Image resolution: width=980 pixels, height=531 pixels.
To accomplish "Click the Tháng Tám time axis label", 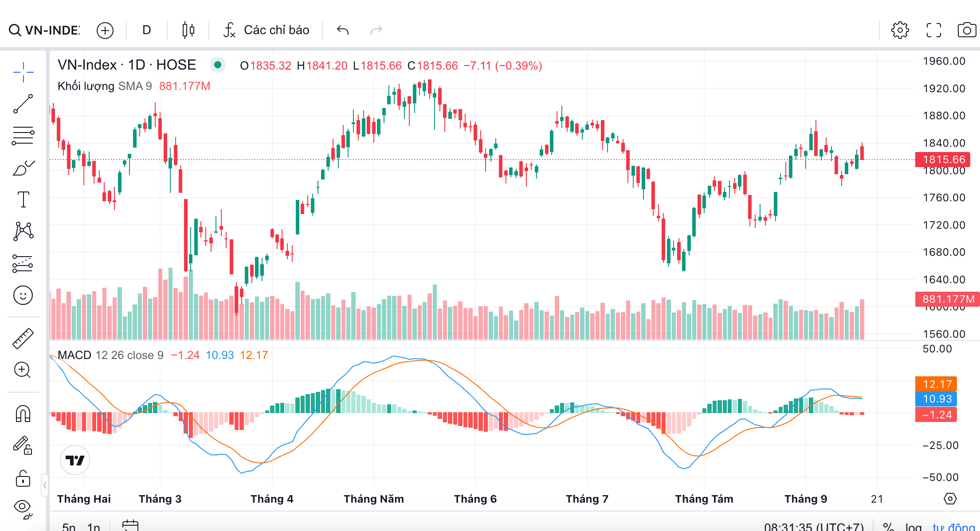I will 704,499.
